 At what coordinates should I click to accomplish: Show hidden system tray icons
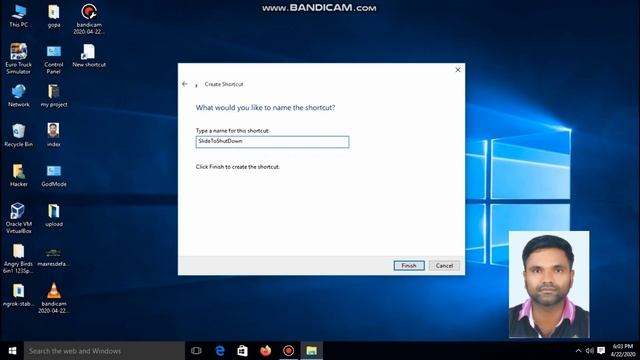578,351
